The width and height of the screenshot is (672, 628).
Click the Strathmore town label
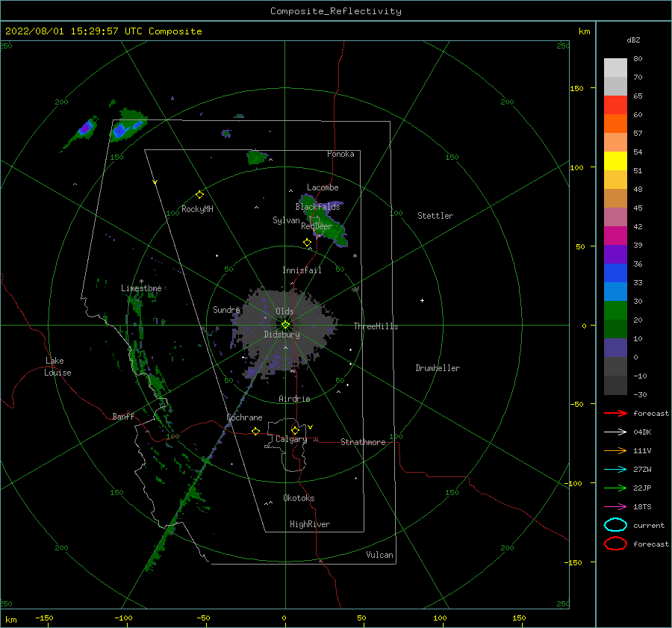click(363, 442)
